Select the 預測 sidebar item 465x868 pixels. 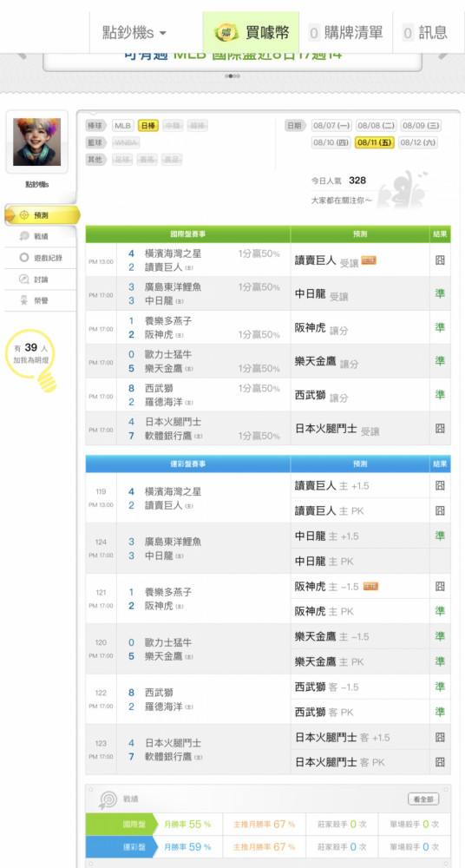click(41, 215)
